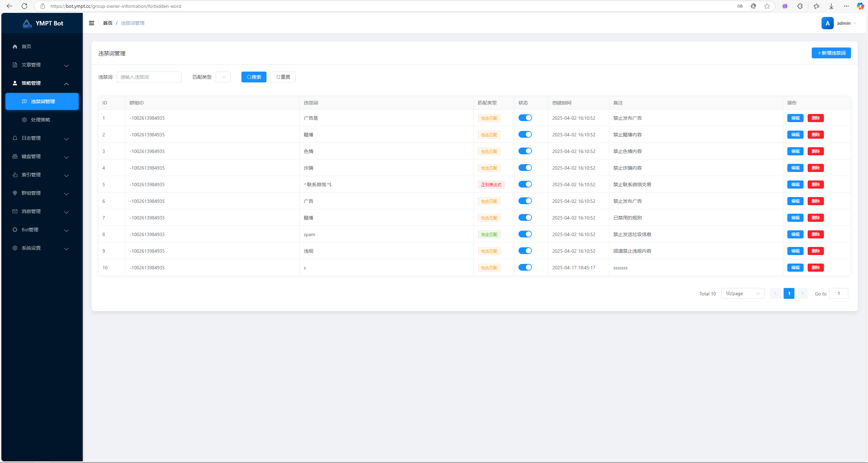
Task: Open browser extensions puzzle icon
Action: click(x=800, y=6)
